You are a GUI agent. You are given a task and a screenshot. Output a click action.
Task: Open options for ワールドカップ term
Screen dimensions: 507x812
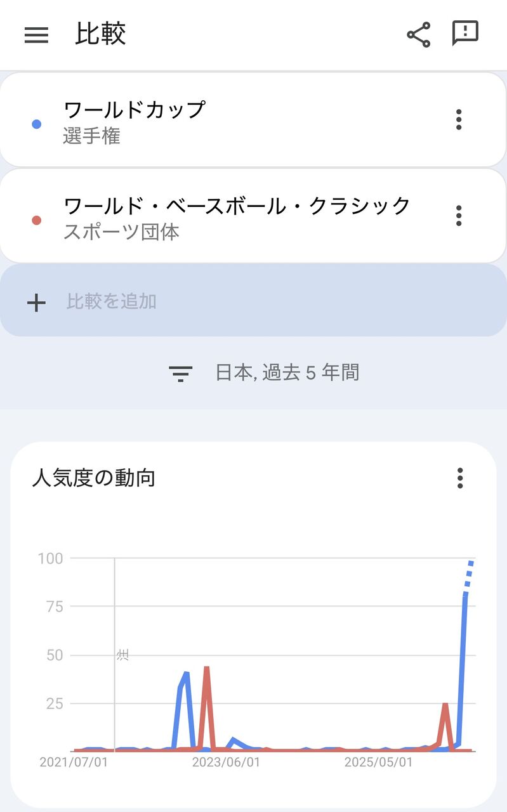pyautogui.click(x=459, y=119)
